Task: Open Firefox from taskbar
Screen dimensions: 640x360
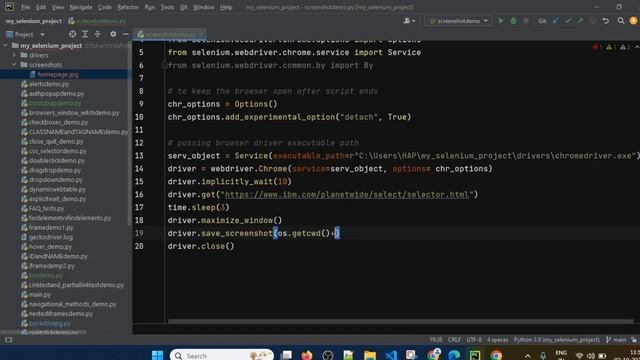Action: 307,355
